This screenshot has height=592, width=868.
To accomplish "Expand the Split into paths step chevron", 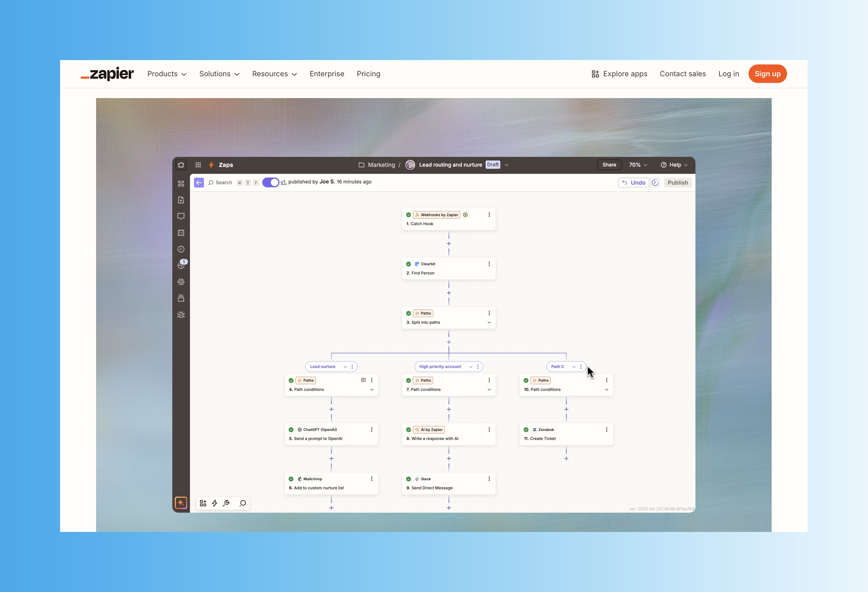I will pyautogui.click(x=489, y=322).
